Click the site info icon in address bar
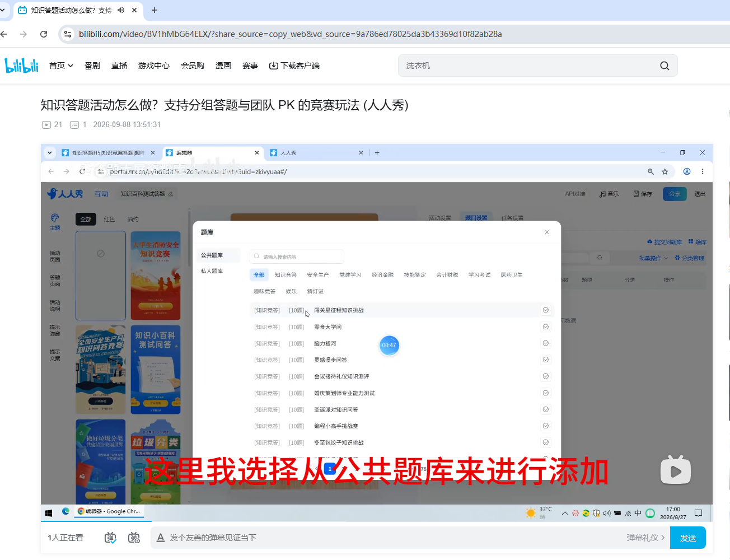The width and height of the screenshot is (730, 560). coord(68,34)
